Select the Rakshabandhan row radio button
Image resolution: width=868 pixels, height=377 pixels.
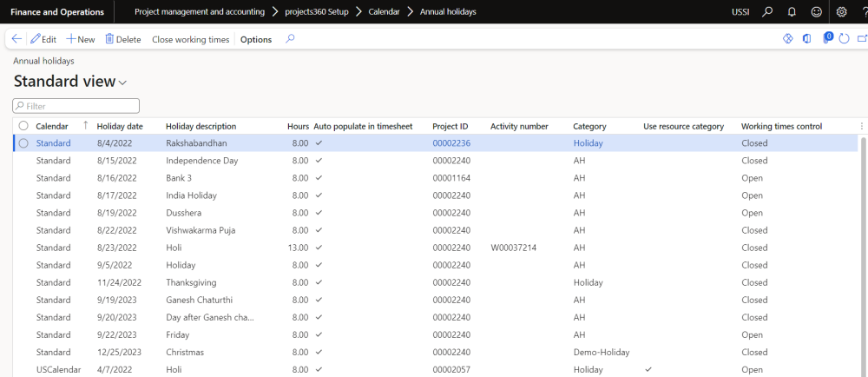click(23, 143)
